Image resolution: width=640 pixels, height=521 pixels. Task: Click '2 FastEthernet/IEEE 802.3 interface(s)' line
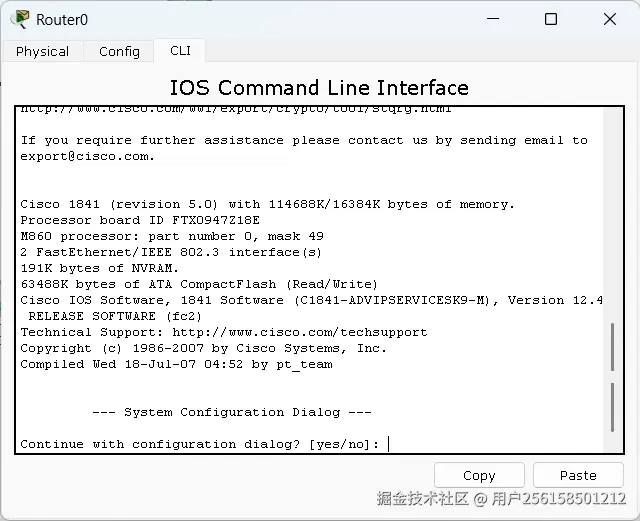pos(171,252)
